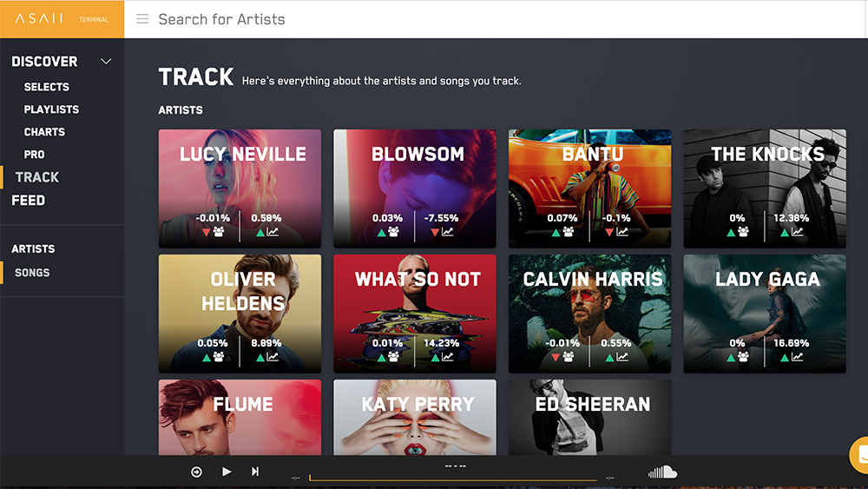Skip to next track in player
Viewport: 868px width, 489px height.
(x=254, y=472)
